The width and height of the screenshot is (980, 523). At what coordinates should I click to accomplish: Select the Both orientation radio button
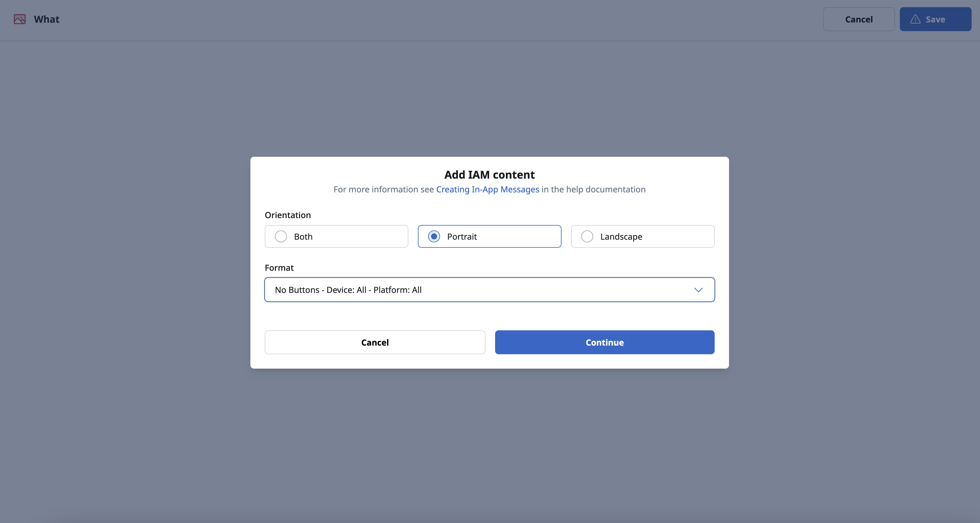281,236
